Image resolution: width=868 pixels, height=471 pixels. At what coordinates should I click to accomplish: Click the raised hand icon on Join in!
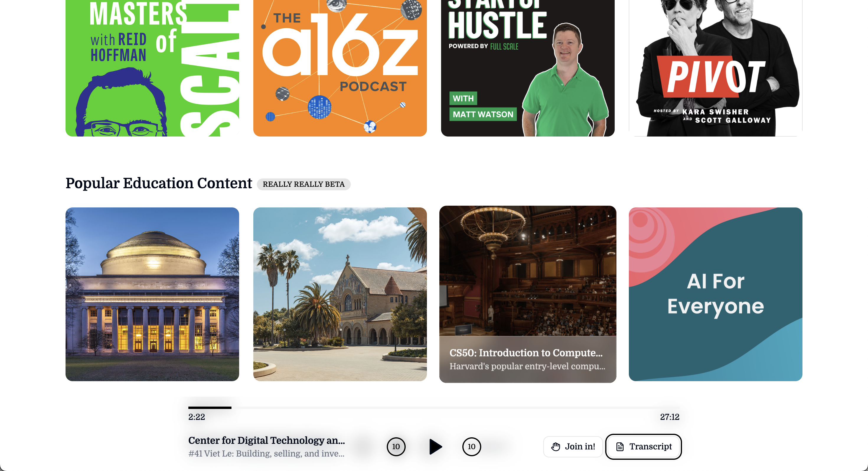[x=556, y=446]
